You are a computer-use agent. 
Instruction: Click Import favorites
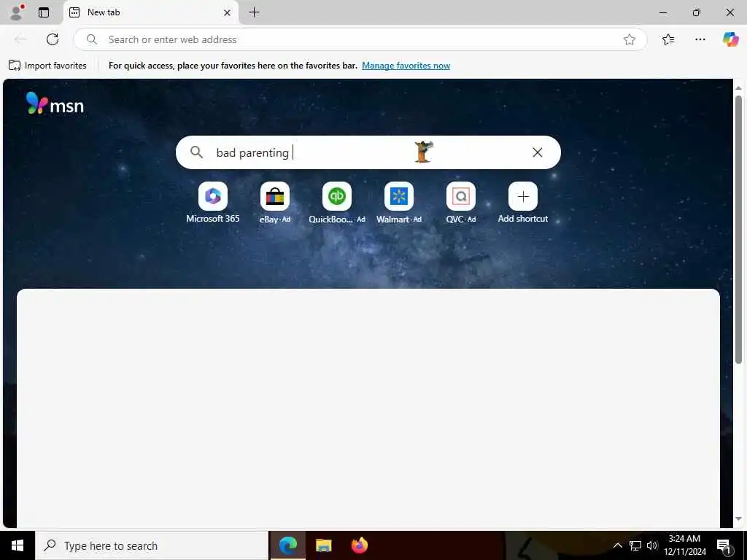click(47, 65)
